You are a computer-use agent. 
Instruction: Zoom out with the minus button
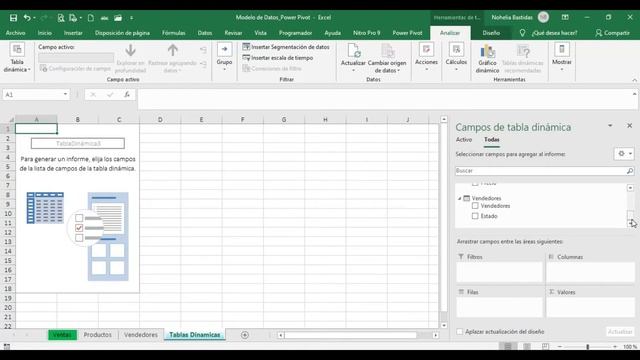[x=560, y=347]
